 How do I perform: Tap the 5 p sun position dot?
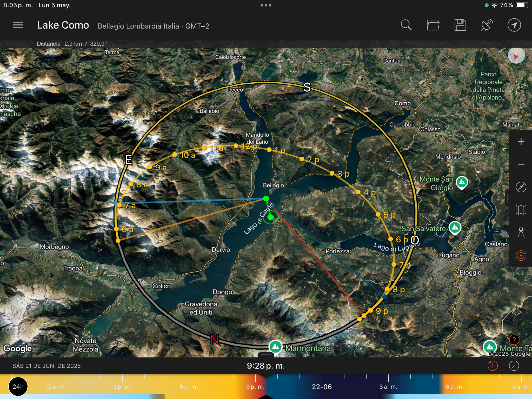(x=378, y=214)
